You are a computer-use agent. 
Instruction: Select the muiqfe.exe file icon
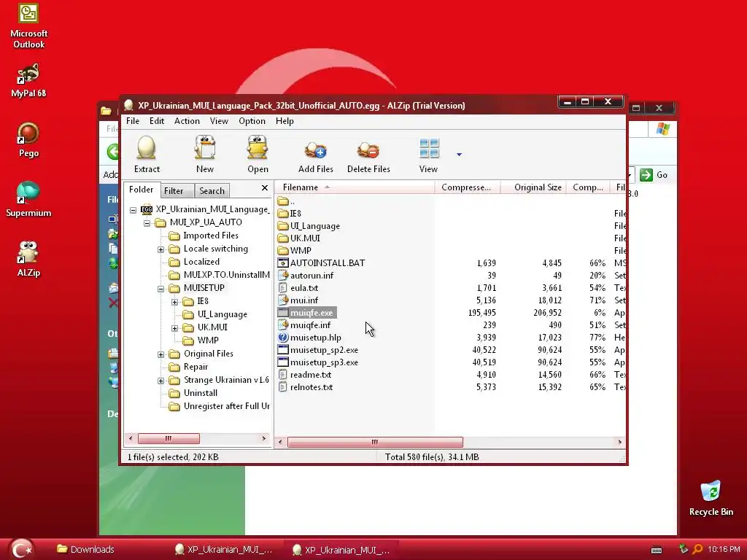tap(283, 312)
